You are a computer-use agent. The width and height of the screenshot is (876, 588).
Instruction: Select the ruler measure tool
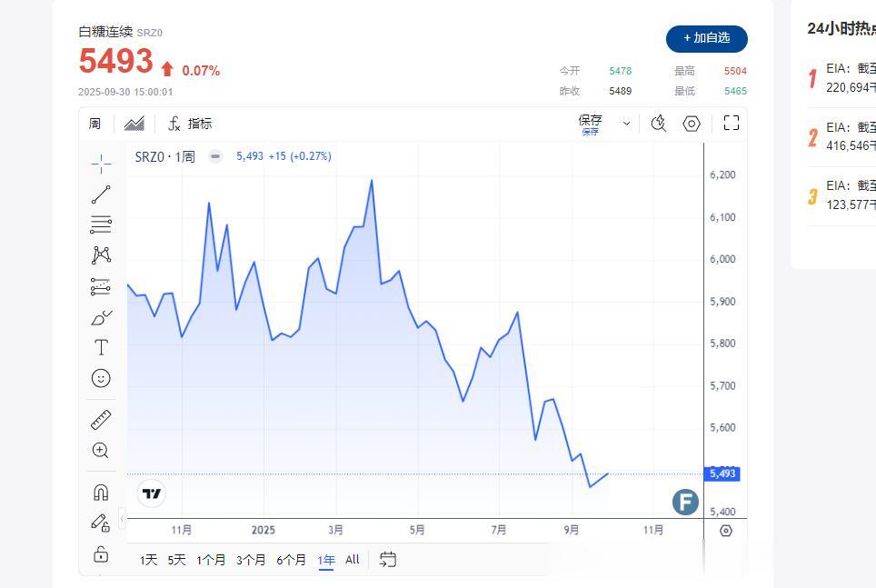point(101,420)
